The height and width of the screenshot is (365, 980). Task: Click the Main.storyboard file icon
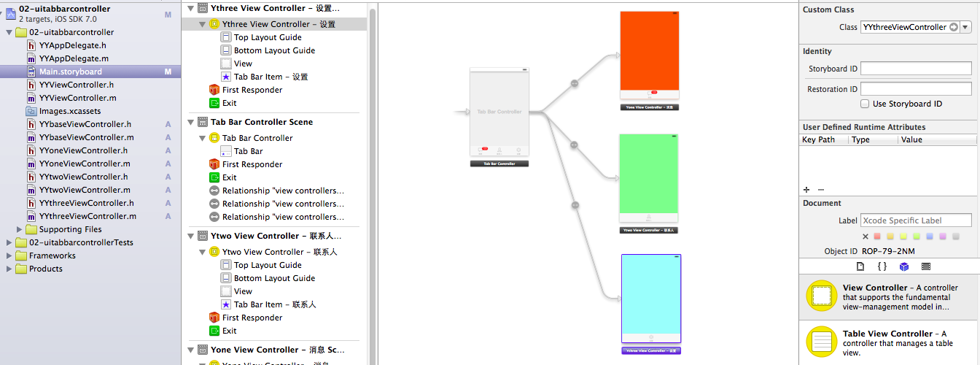(x=31, y=72)
